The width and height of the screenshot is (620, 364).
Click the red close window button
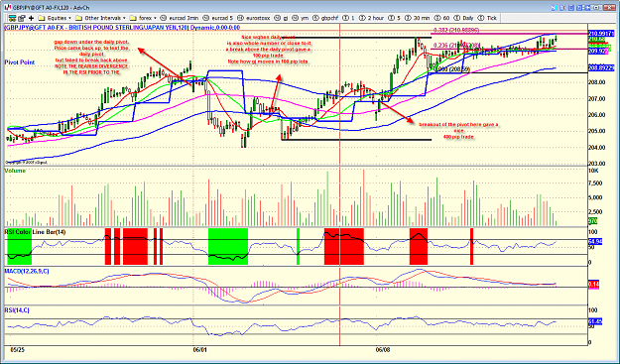609,8
